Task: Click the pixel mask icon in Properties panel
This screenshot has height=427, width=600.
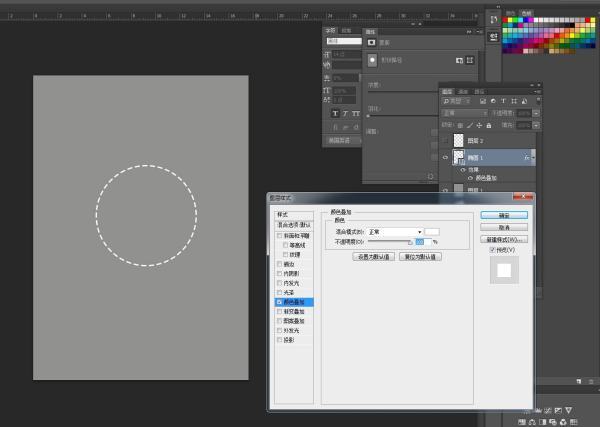Action: click(459, 60)
